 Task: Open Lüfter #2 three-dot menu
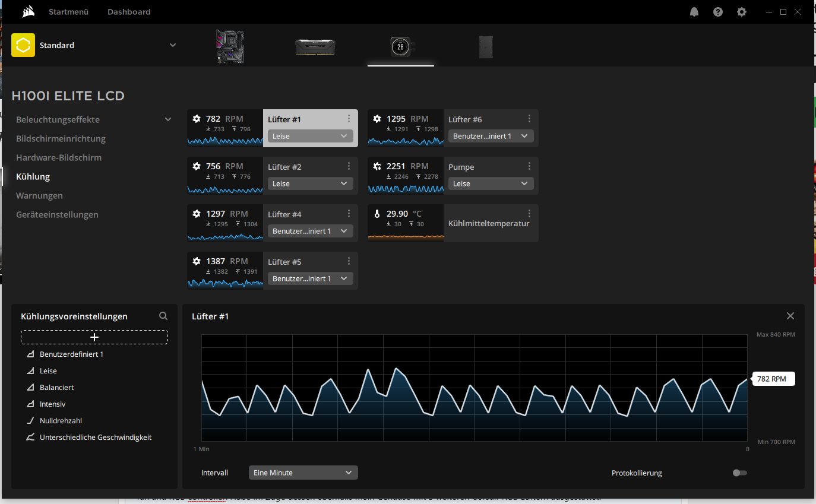pyautogui.click(x=349, y=166)
